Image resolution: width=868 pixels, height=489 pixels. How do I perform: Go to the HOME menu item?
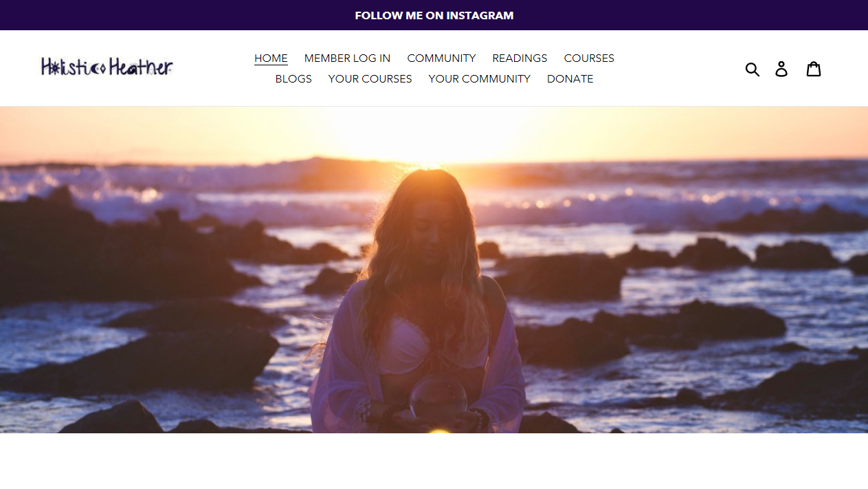tap(271, 58)
